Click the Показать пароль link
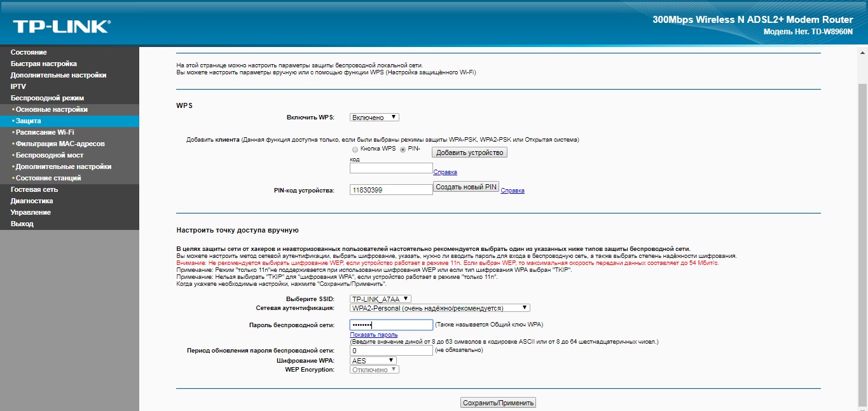The height and width of the screenshot is (411, 868). [x=374, y=335]
